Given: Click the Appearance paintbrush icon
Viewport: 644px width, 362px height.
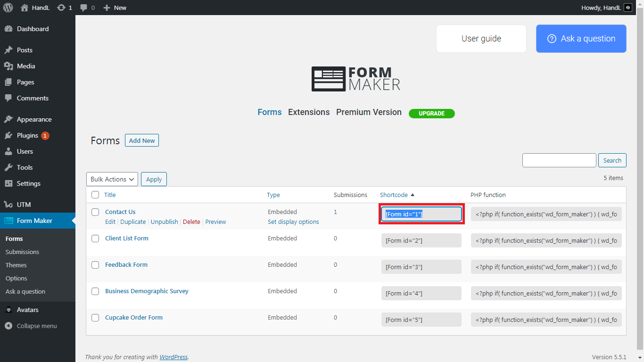Looking at the screenshot, I should [8, 119].
